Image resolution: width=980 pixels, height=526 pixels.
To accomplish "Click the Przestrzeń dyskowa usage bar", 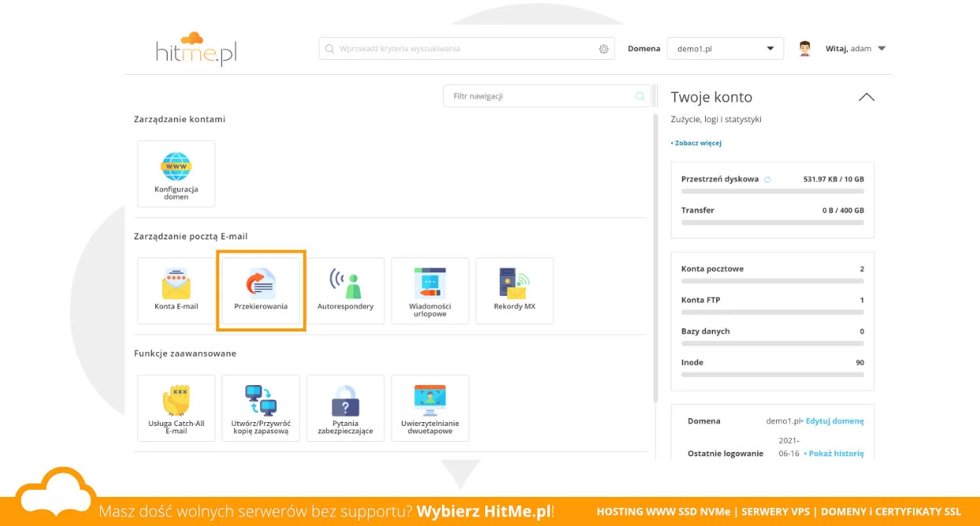I will click(x=772, y=191).
